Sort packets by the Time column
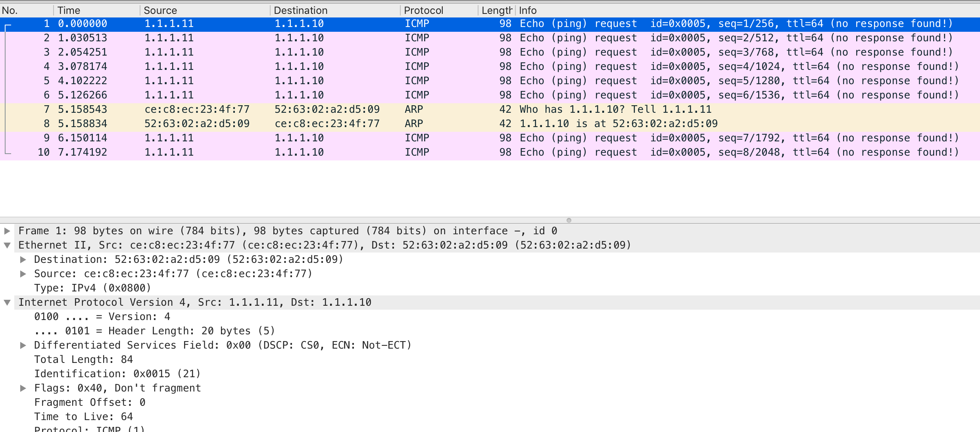980x432 pixels. coord(95,10)
